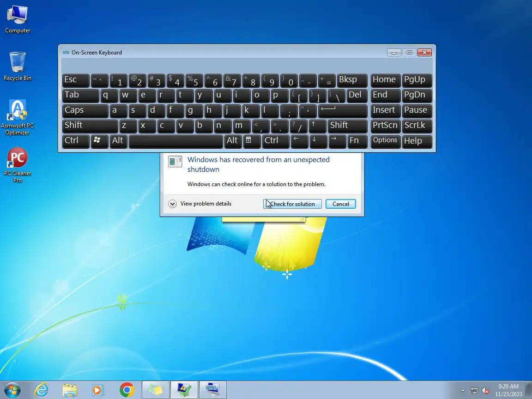Click Check for solution button
532x399 pixels.
pyautogui.click(x=292, y=204)
